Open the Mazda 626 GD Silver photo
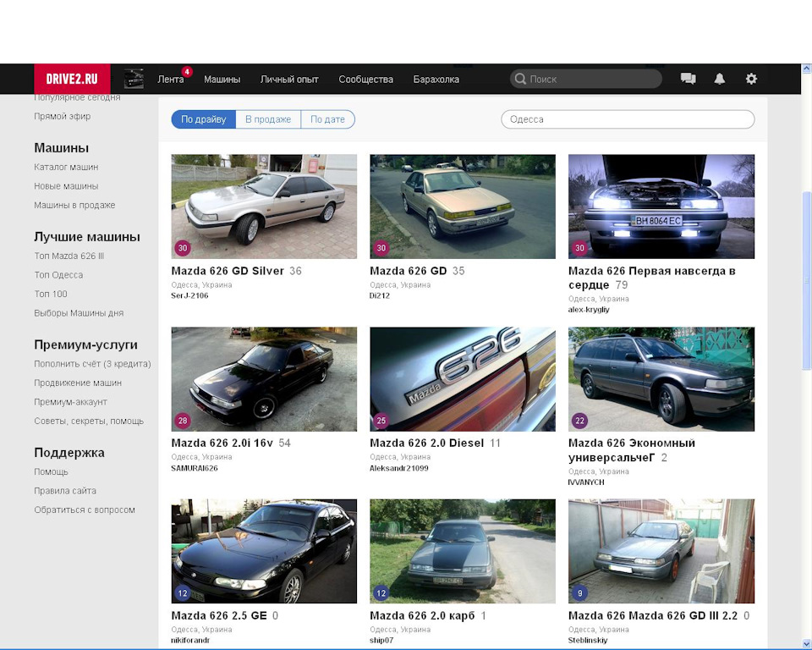812x650 pixels. (x=264, y=207)
